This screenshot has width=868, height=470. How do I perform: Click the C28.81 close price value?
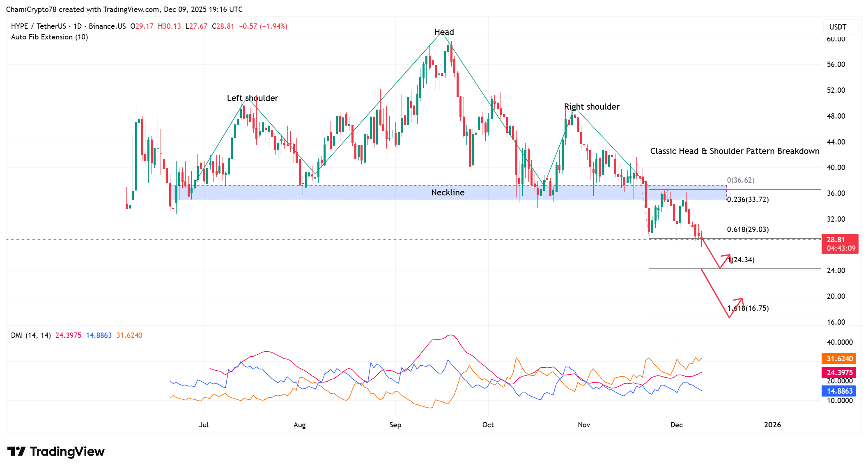pos(223,26)
